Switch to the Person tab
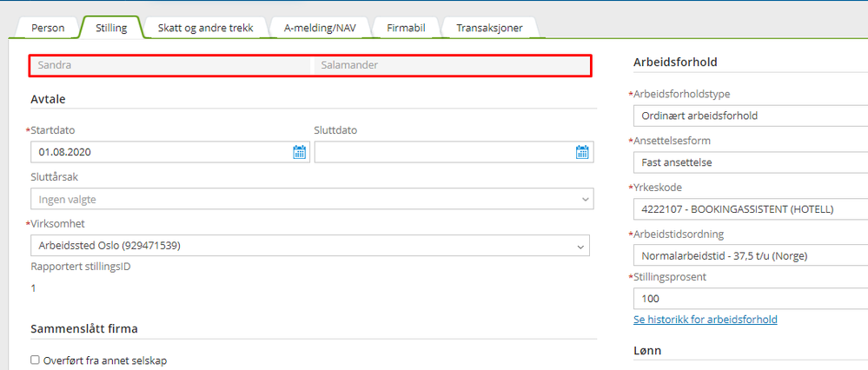Screen dimensions: 868x370 point(48,28)
